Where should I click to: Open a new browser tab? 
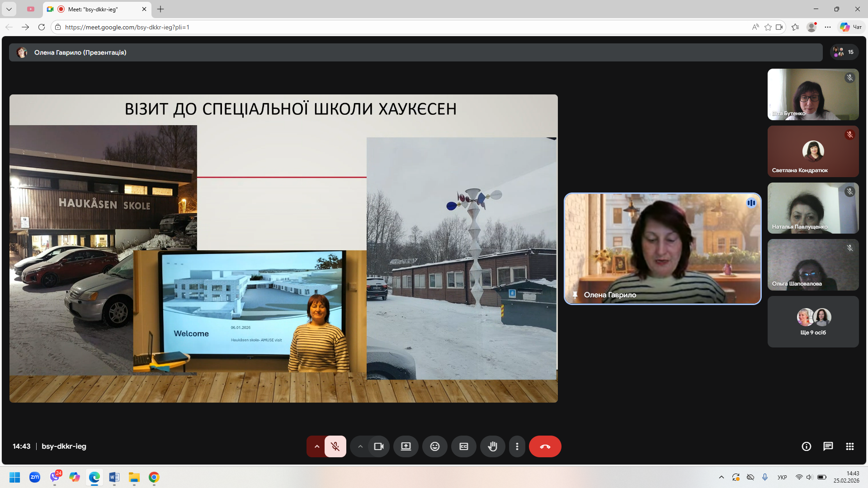[160, 9]
